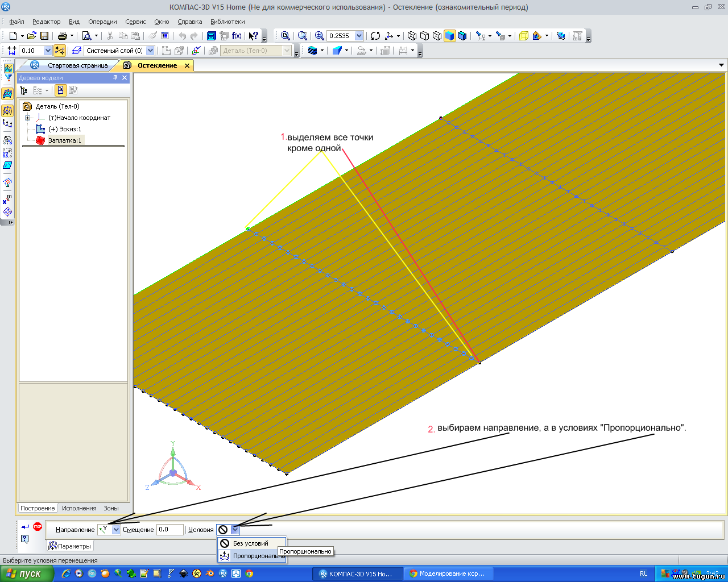The height and width of the screenshot is (582, 728).
Task: Open the variables f(x) panel
Action: (237, 36)
